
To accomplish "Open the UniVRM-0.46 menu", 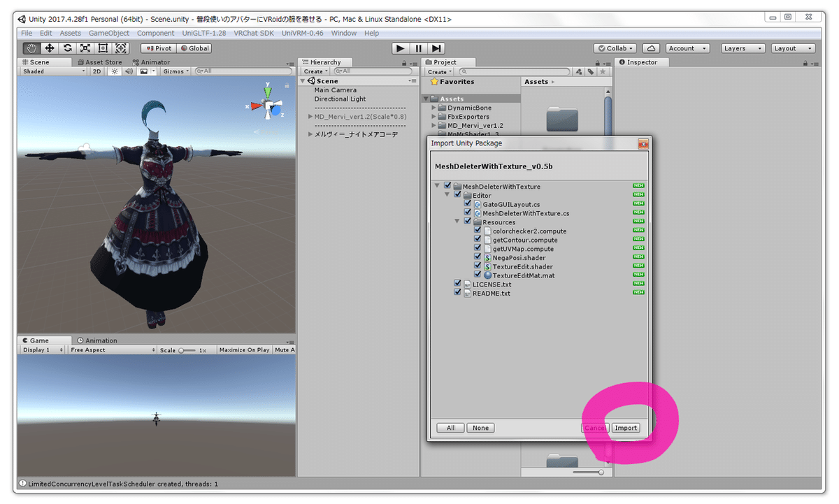I will pyautogui.click(x=303, y=33).
